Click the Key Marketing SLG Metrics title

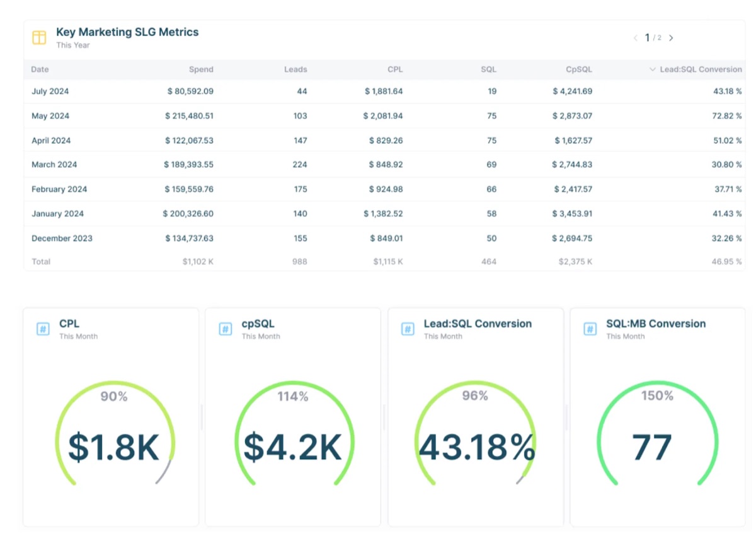click(127, 32)
